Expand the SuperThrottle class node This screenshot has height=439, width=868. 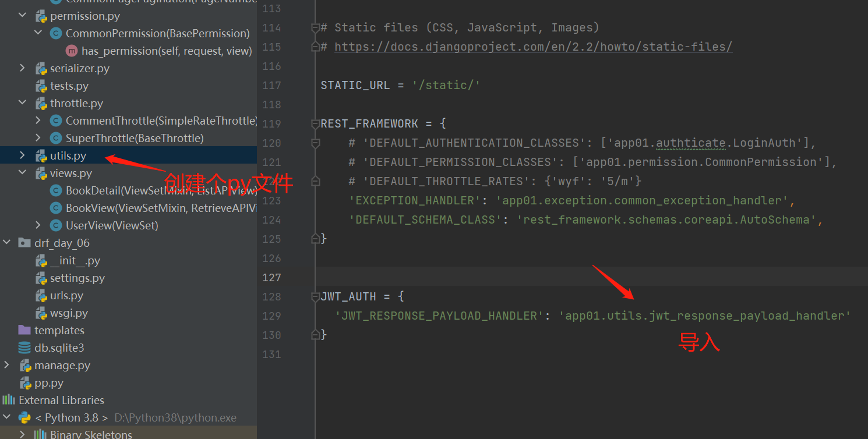click(x=38, y=138)
